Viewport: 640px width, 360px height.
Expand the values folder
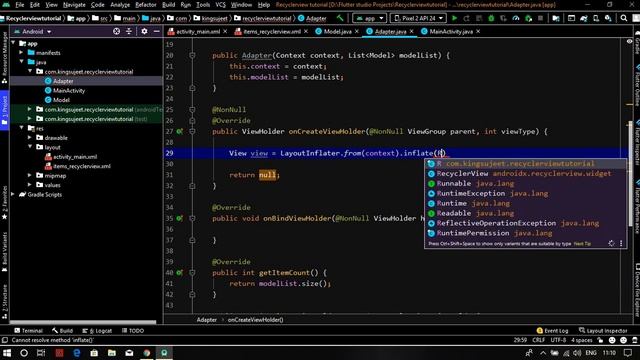point(29,184)
